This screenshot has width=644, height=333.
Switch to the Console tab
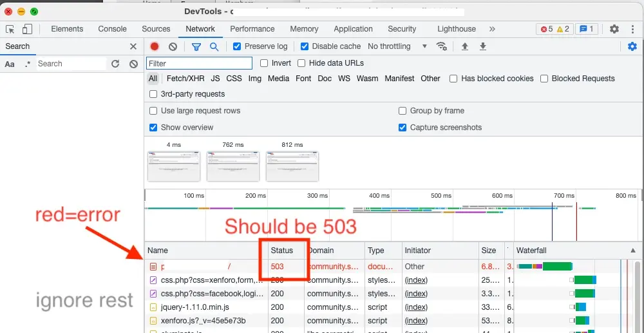coord(112,29)
